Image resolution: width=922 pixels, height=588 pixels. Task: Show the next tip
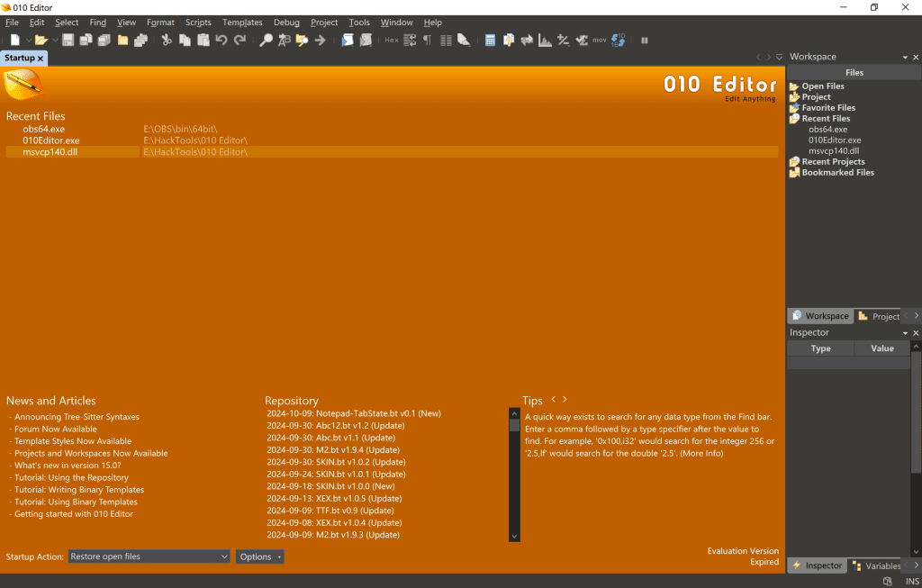click(565, 399)
